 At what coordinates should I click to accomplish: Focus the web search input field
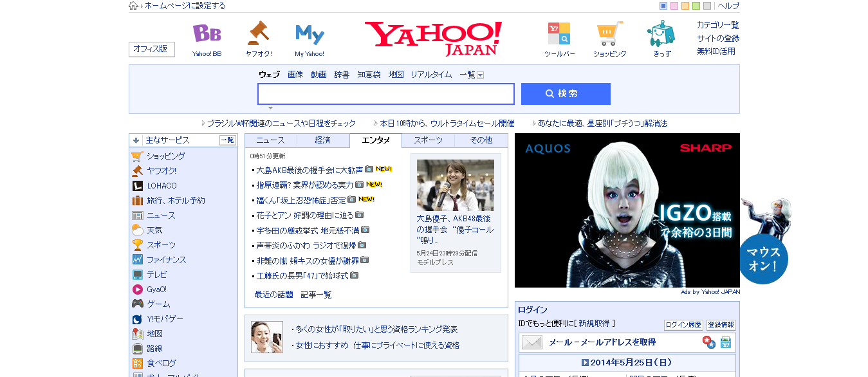386,94
